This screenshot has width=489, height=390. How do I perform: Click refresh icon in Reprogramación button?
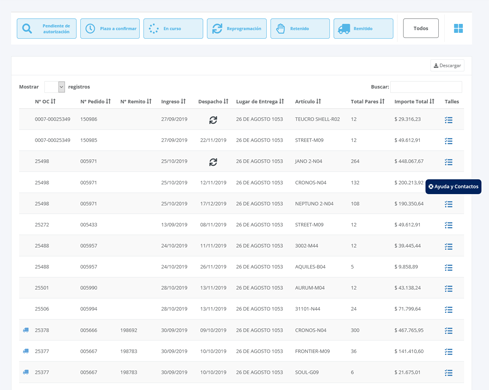tap(217, 29)
